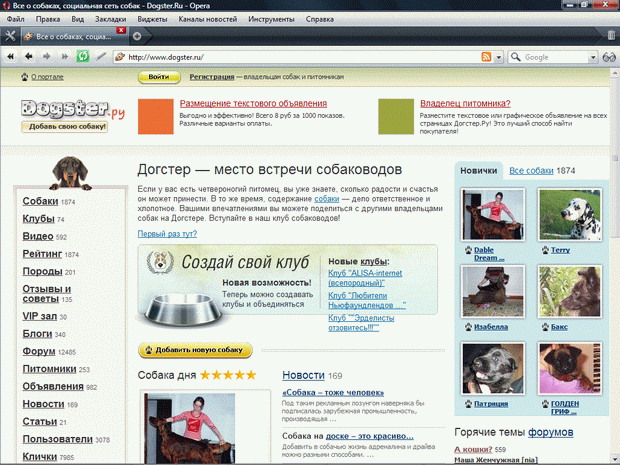The image size is (620, 465).
Task: Close the Dogster tab with red X
Action: [121, 30]
